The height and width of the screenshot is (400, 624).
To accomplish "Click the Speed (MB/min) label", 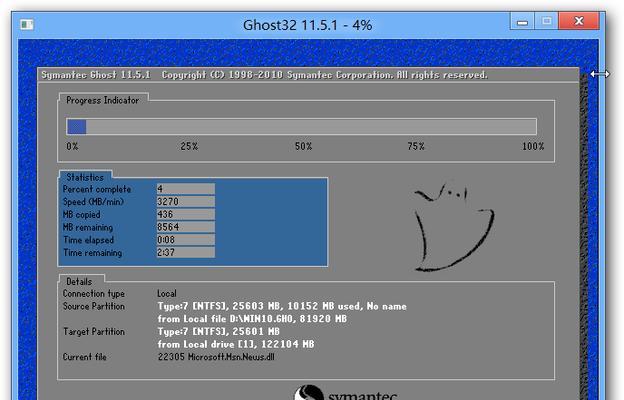I will [93, 202].
